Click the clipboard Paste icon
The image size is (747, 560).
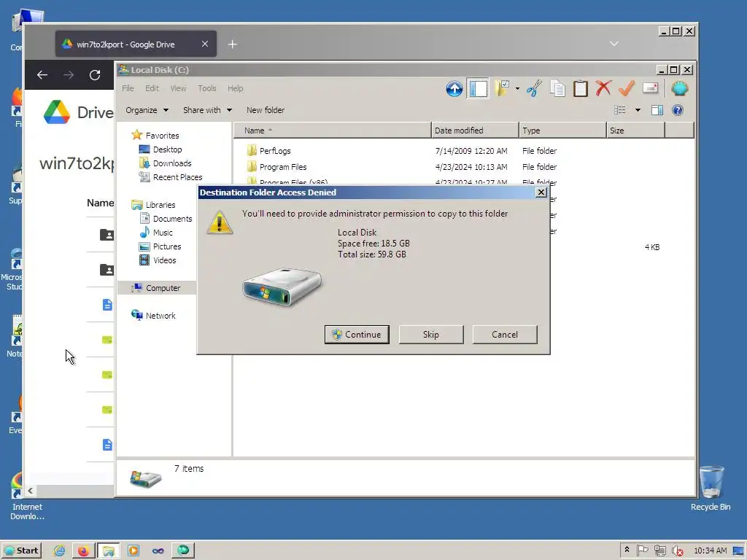(580, 88)
